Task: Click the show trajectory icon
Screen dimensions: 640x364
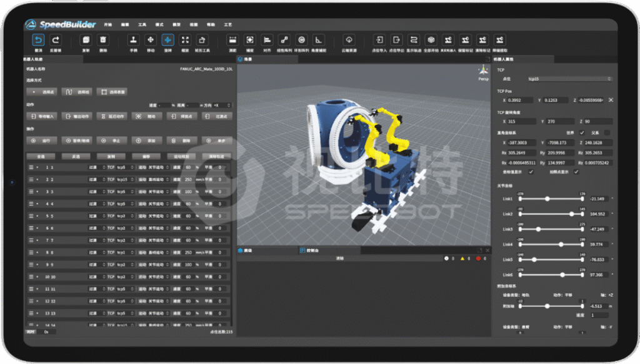Action: [414, 39]
